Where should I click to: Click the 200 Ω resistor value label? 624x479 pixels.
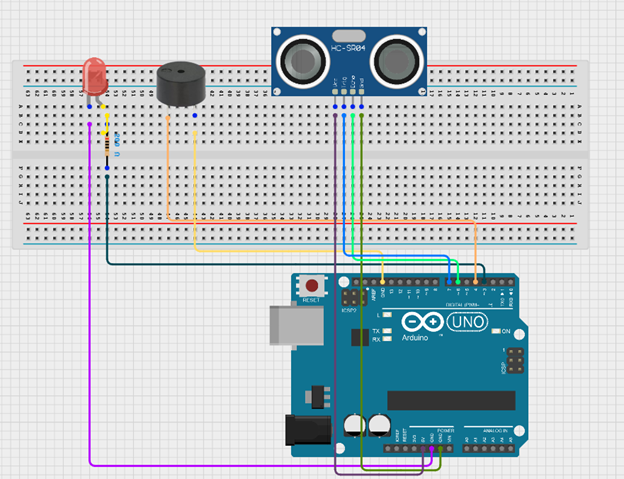click(x=117, y=145)
